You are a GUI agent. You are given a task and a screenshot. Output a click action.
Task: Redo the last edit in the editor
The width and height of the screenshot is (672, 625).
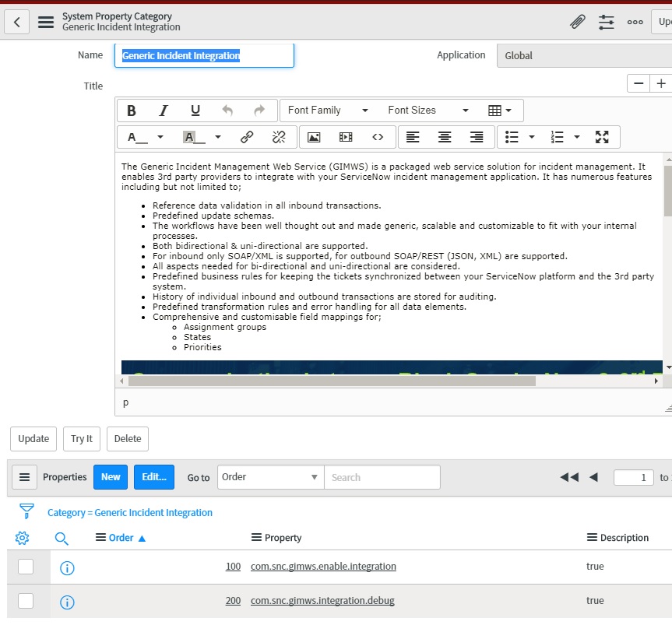tap(259, 111)
